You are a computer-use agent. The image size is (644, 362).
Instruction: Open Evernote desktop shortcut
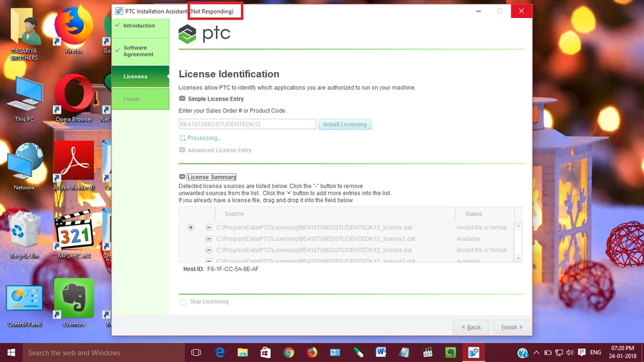(74, 303)
